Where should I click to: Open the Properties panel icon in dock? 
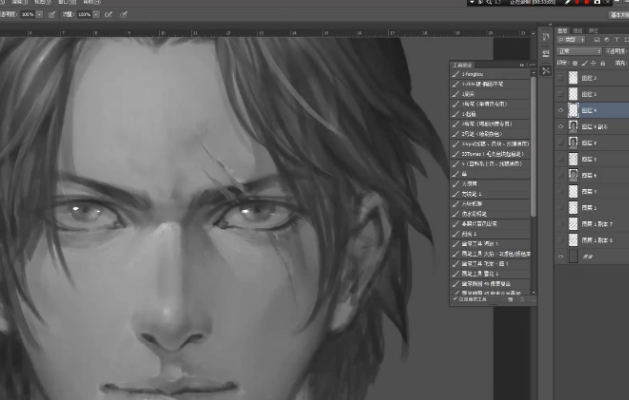(545, 54)
